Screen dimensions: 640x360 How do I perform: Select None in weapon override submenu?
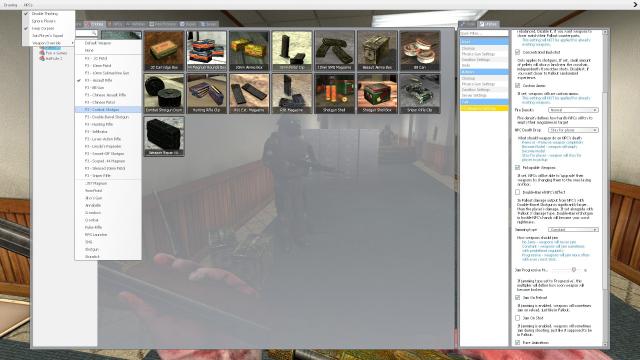[108, 50]
